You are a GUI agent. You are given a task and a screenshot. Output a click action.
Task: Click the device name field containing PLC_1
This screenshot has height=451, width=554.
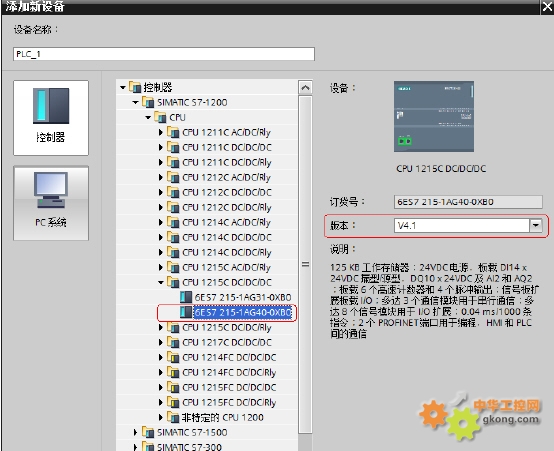click(164, 54)
